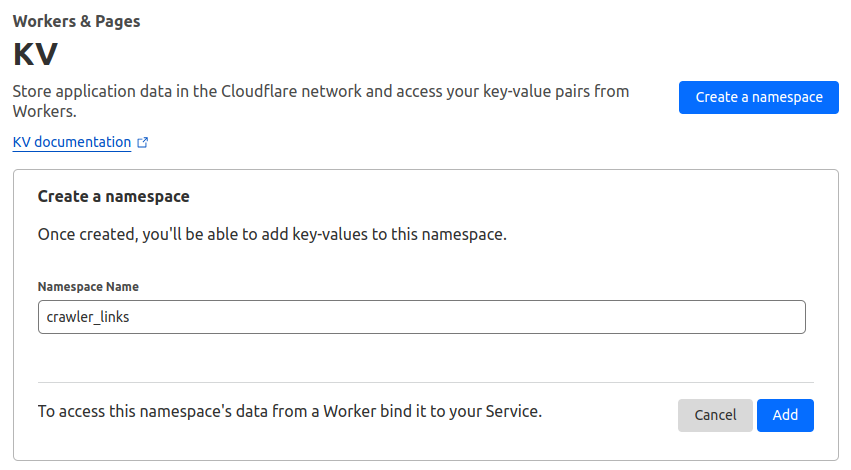
Task: Click the 'Namespace Name' field label
Action: tap(88, 286)
